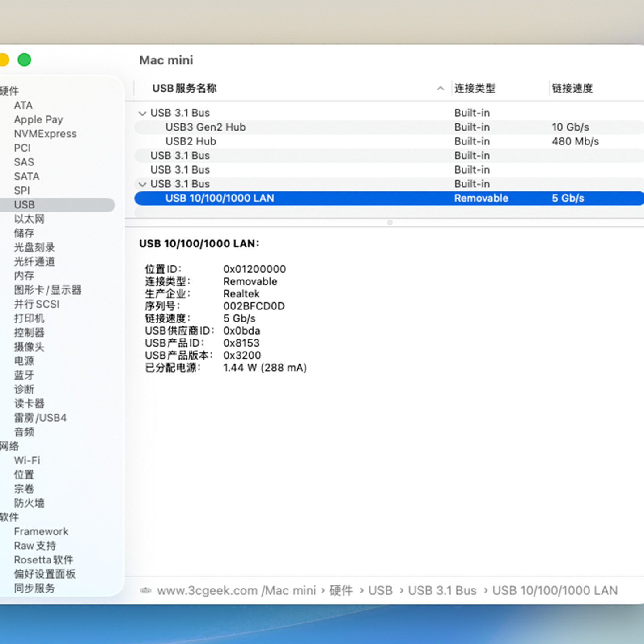Collapse the USB 3.1 Bus containing USB3 Gen2 Hub
The image size is (644, 644).
pos(142,113)
